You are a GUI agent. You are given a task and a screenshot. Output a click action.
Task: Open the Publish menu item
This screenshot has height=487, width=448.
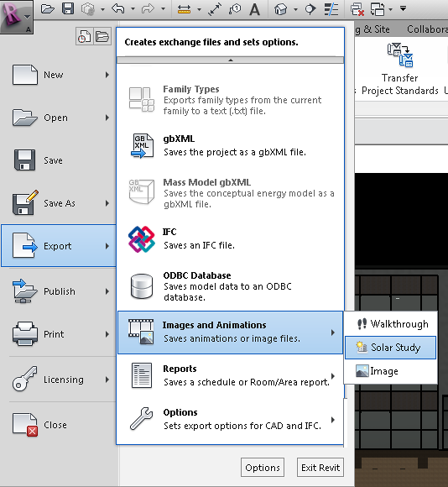(59, 291)
